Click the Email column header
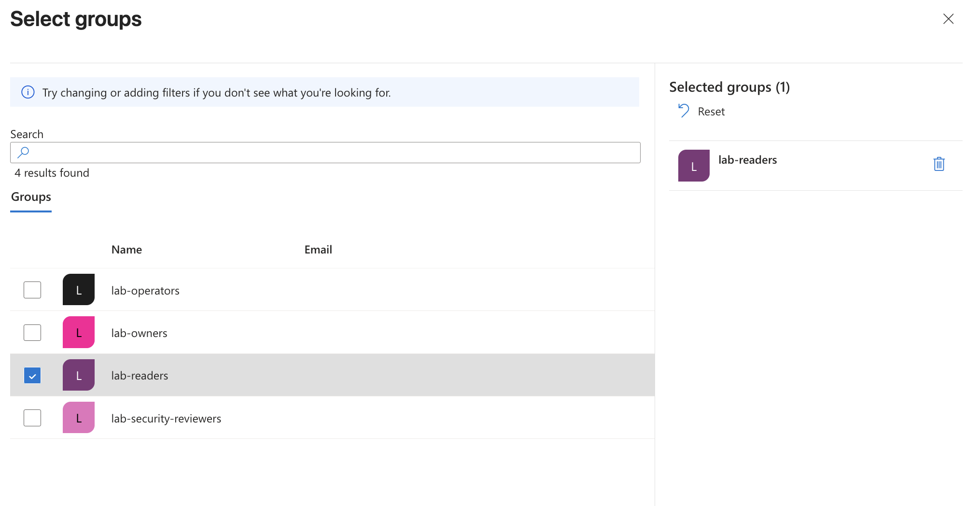The image size is (980, 506). [318, 250]
